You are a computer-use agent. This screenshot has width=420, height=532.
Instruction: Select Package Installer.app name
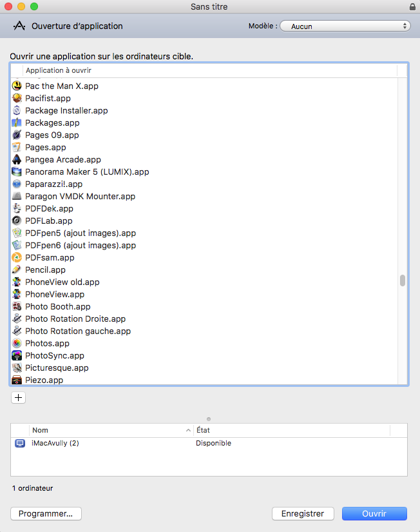[x=66, y=111]
